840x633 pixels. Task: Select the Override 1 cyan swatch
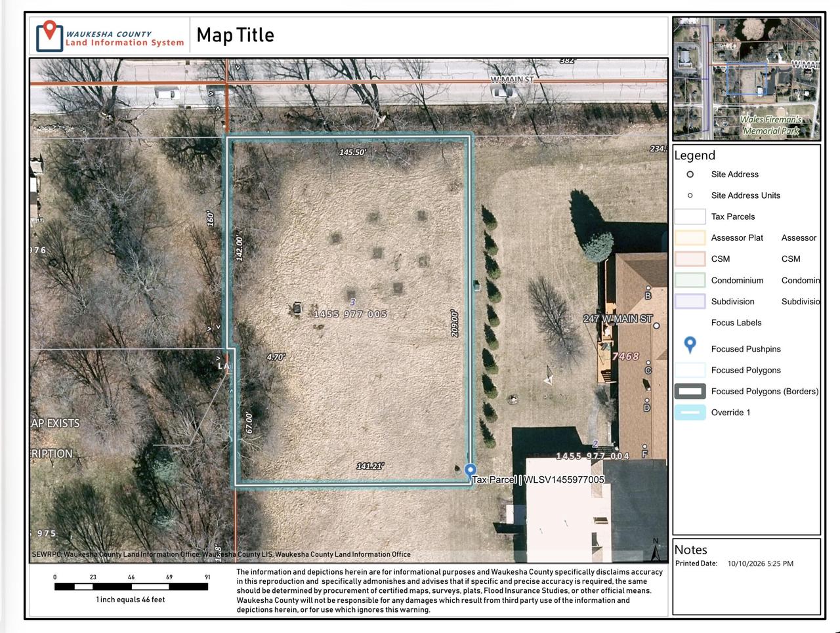pyautogui.click(x=690, y=413)
